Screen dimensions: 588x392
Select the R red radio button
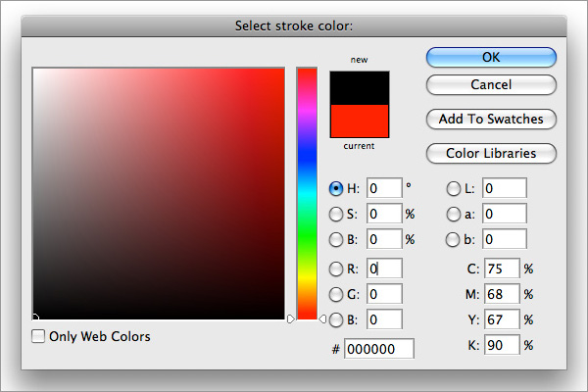[x=336, y=269]
